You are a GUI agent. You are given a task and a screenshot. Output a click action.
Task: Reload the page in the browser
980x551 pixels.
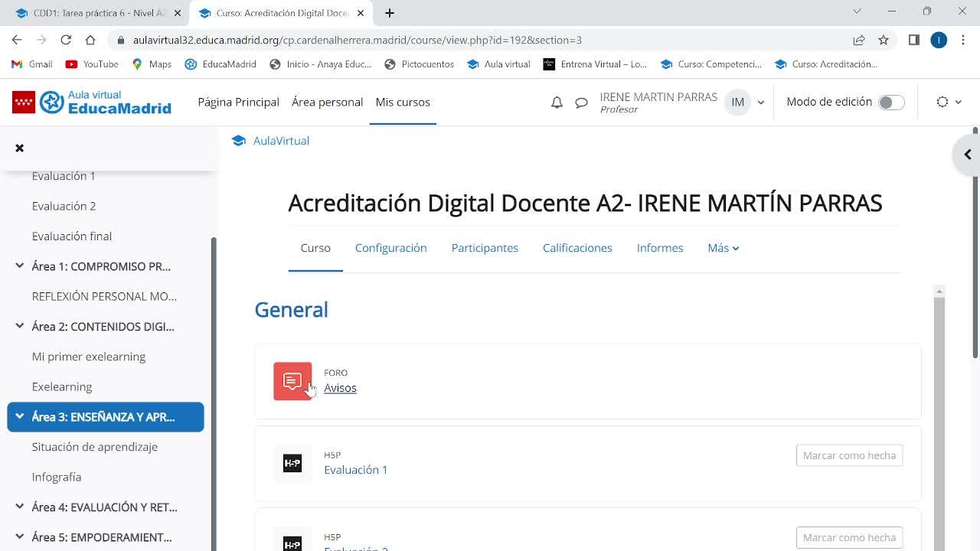[66, 40]
